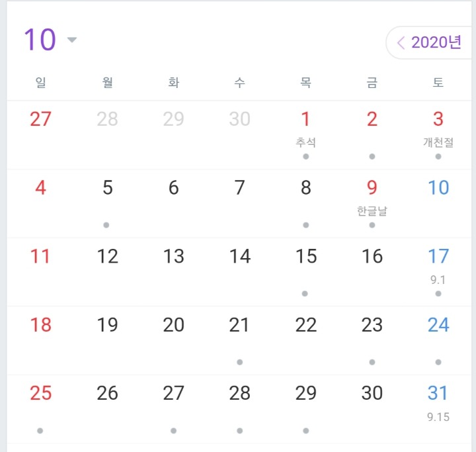This screenshot has height=452, width=476.
Task: Go to previous year using left chevron
Action: pyautogui.click(x=401, y=43)
